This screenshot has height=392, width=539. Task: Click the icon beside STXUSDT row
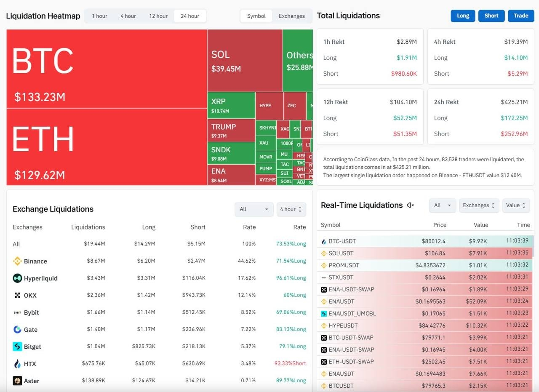324,277
